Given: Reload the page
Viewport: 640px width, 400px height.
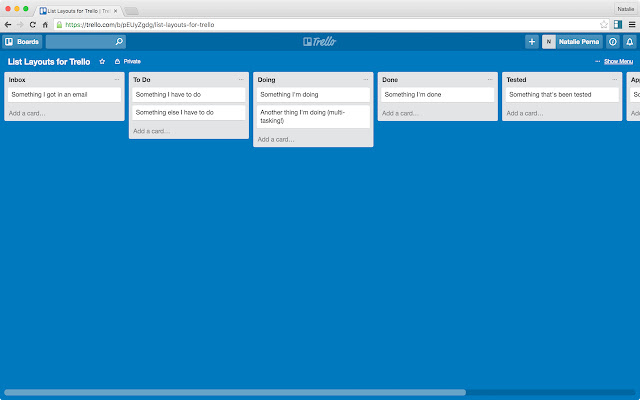Looking at the screenshot, I should [x=33, y=25].
